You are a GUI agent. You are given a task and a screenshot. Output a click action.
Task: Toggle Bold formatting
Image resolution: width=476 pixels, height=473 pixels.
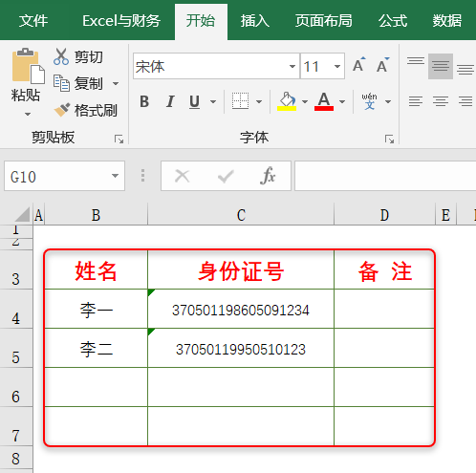[x=144, y=101]
